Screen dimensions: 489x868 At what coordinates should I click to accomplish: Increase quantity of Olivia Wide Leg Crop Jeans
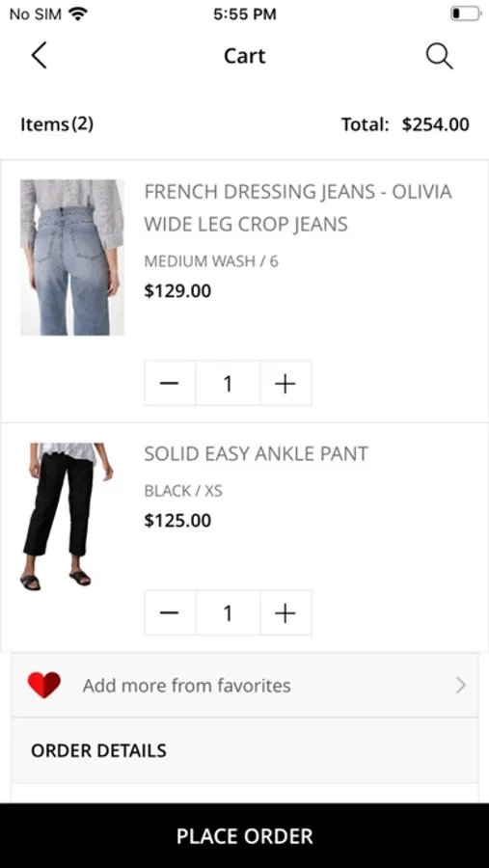coord(285,383)
